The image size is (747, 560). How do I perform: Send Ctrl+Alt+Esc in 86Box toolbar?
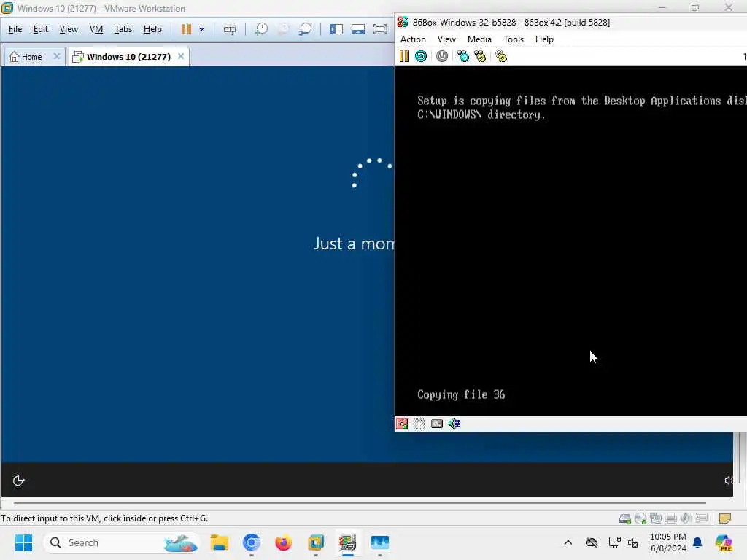coord(480,56)
